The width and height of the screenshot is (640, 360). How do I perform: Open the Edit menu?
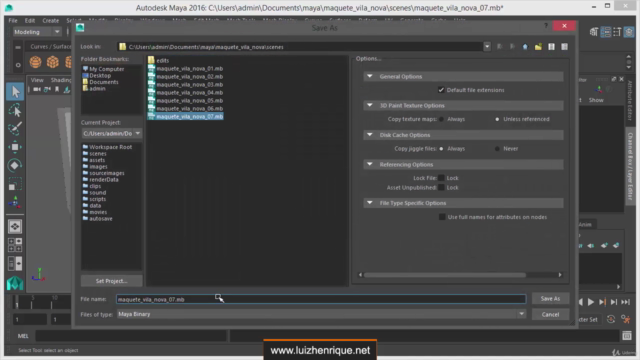click(30, 20)
